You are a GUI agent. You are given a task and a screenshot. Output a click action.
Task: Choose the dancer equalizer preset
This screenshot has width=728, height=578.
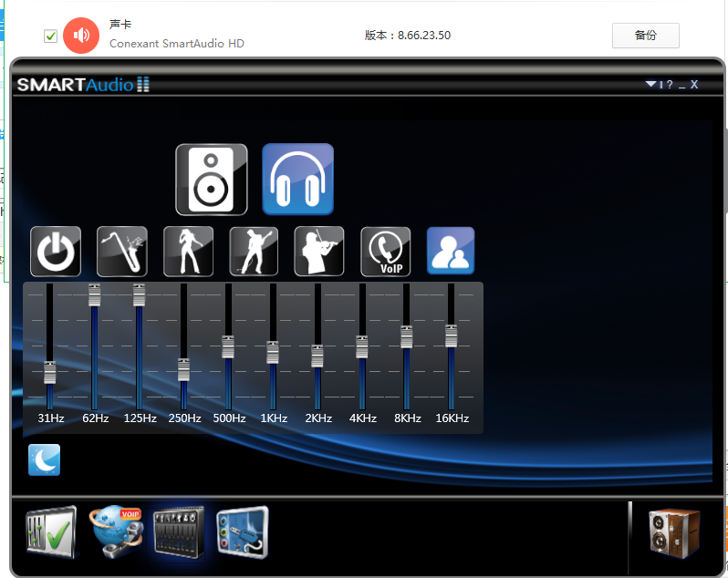click(x=189, y=252)
